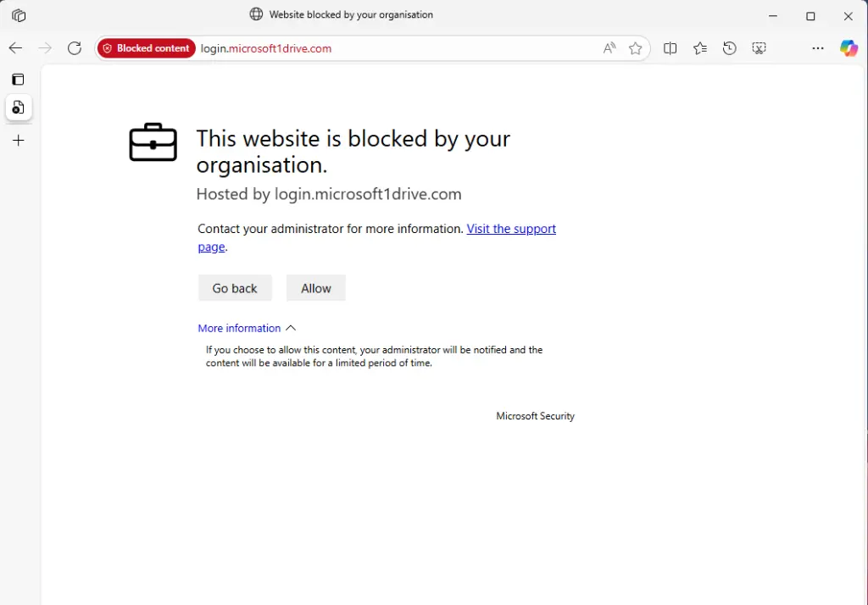Click the forward navigation arrow
Screen dimensions: 868x605
point(45,48)
